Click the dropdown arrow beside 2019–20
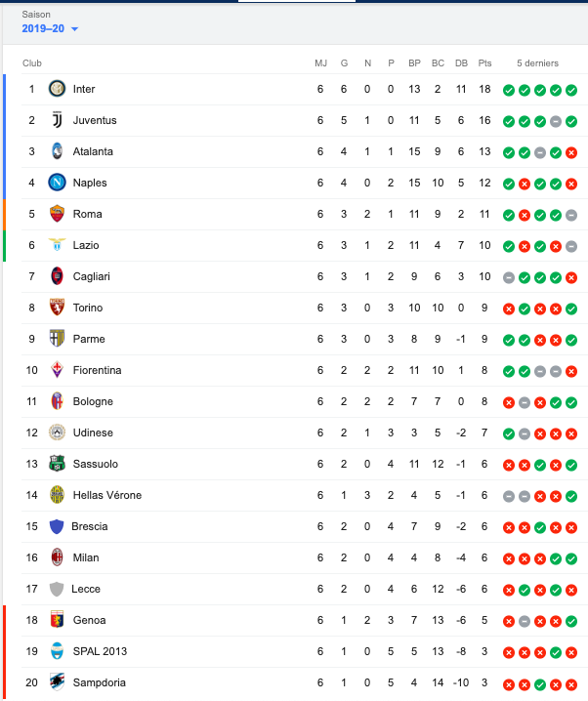The height and width of the screenshot is (701, 588). [x=74, y=29]
